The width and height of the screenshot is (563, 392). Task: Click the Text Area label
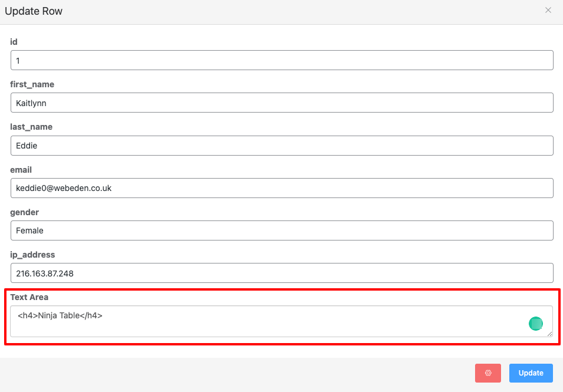point(29,297)
